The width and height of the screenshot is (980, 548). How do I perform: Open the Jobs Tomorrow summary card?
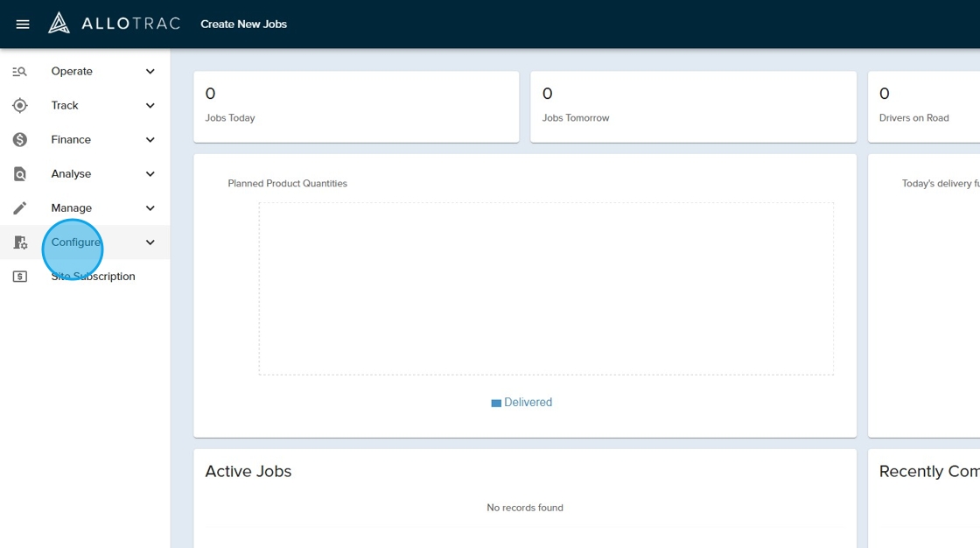click(x=692, y=106)
